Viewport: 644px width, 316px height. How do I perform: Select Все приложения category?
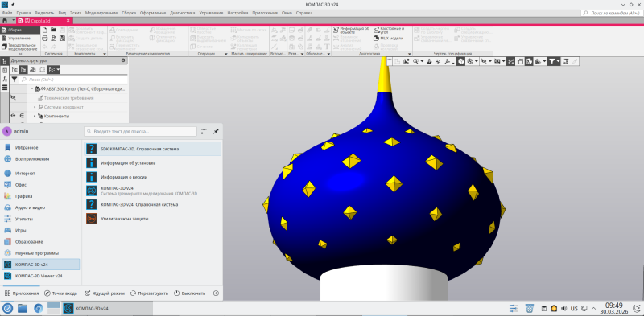click(41, 159)
